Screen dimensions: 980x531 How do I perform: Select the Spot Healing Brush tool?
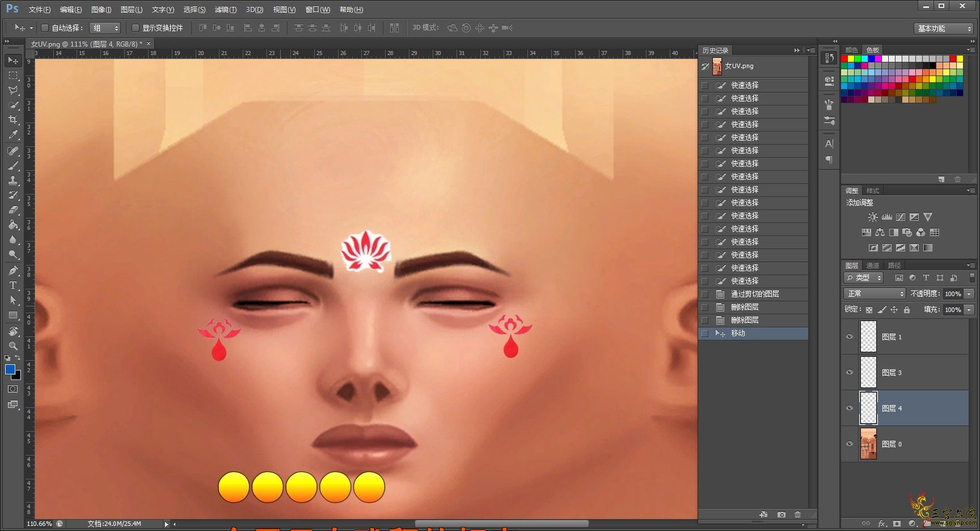pos(13,151)
